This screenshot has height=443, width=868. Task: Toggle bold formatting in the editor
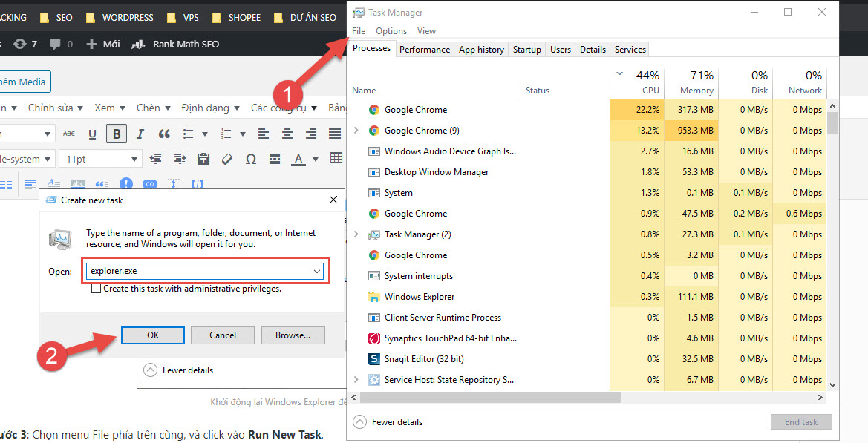[x=117, y=134]
